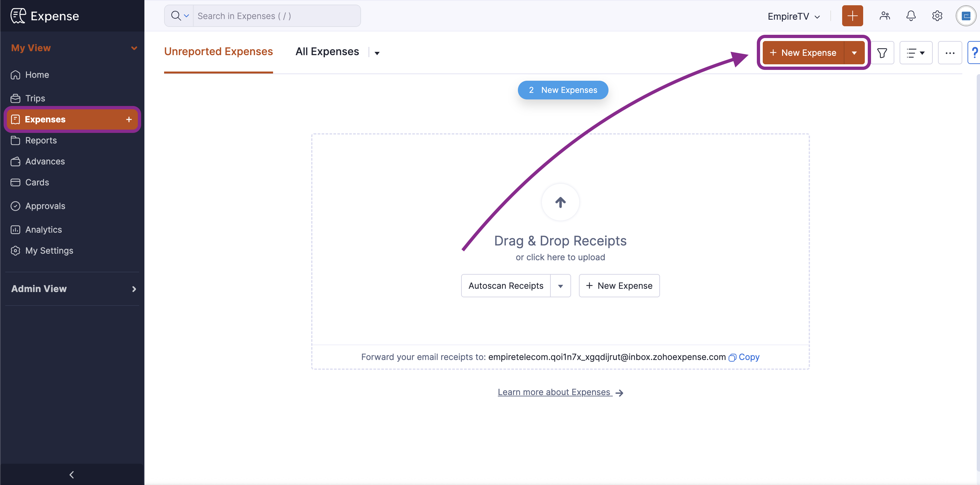Select Approvals in the sidebar
The height and width of the screenshot is (485, 980).
click(x=45, y=206)
